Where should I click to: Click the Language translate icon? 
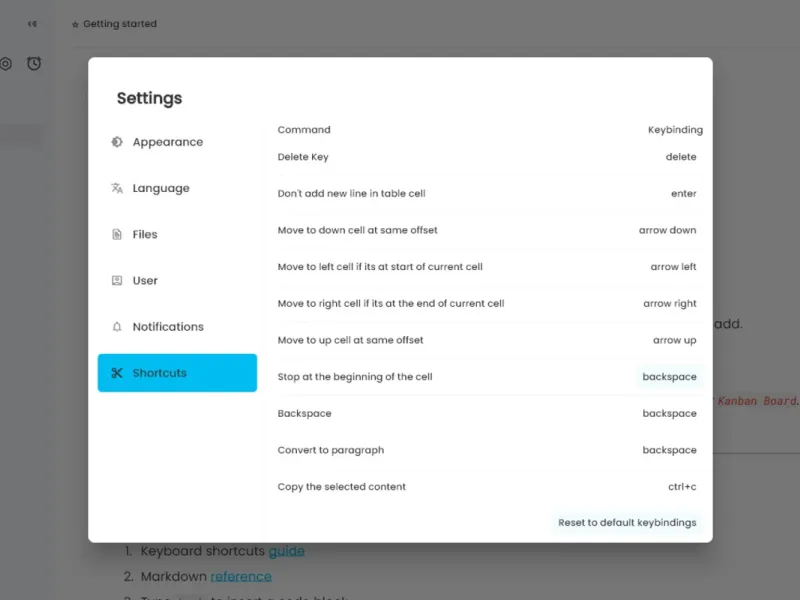click(x=117, y=188)
